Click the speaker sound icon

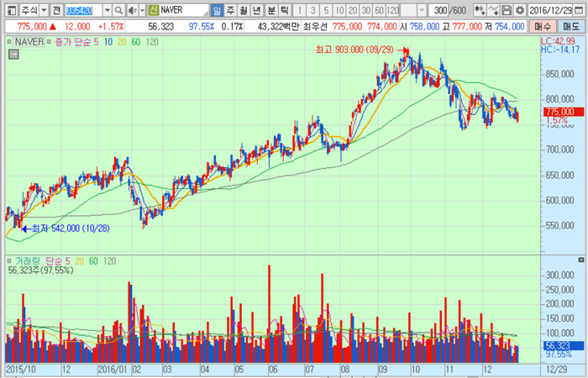click(x=132, y=9)
